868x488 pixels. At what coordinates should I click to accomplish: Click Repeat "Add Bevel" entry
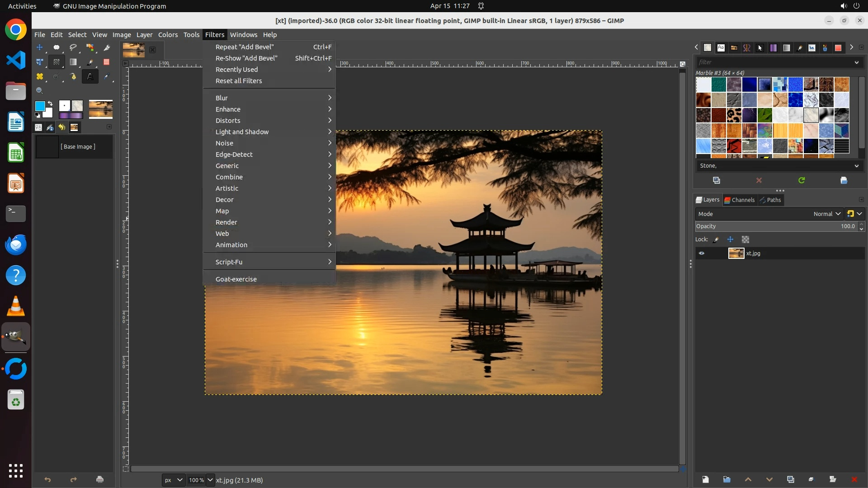(245, 47)
